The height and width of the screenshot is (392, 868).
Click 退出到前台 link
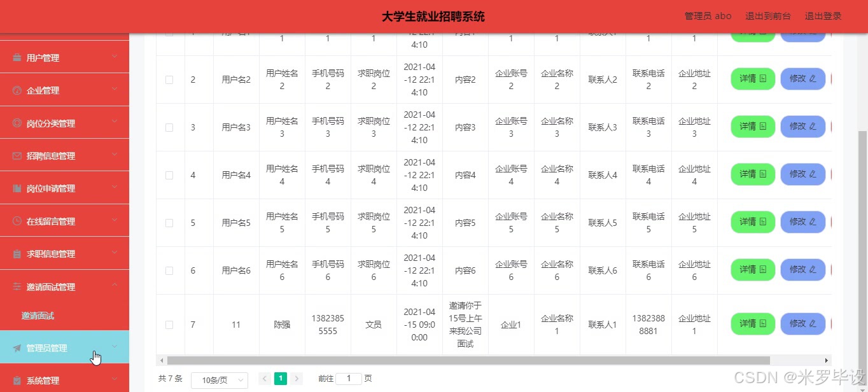pyautogui.click(x=768, y=16)
